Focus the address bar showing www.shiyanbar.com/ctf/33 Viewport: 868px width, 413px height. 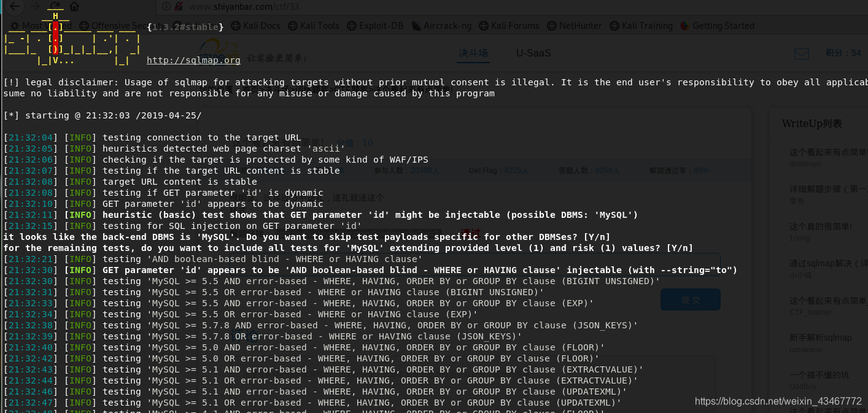512,7
